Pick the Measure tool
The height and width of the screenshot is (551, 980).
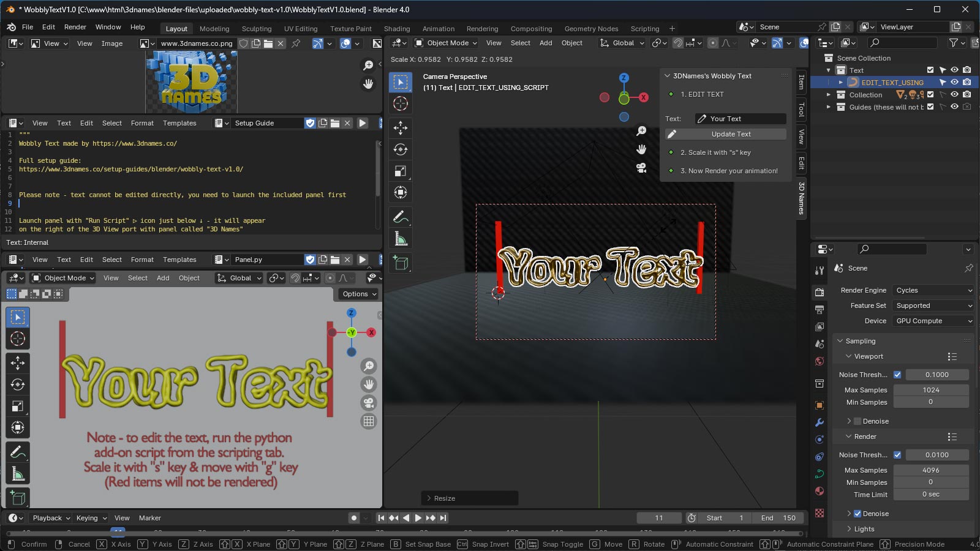tap(401, 239)
